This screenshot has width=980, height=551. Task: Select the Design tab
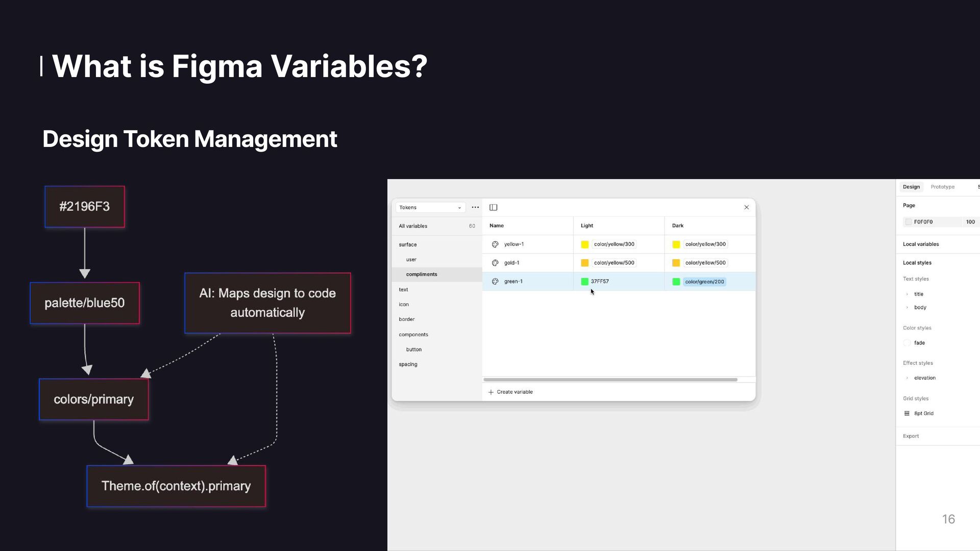click(x=911, y=187)
